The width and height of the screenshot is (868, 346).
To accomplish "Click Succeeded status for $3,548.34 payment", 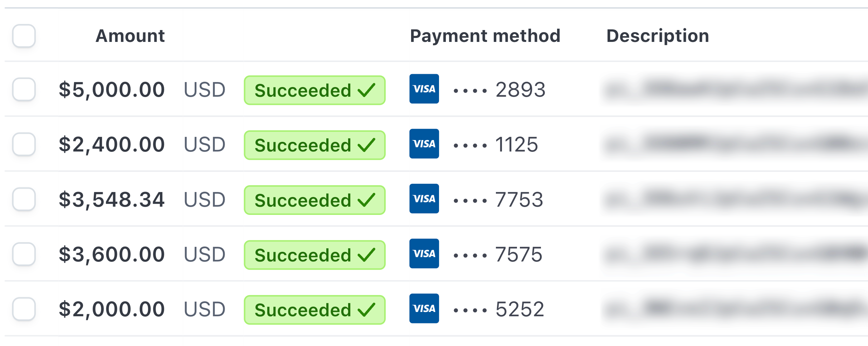I will pyautogui.click(x=314, y=200).
